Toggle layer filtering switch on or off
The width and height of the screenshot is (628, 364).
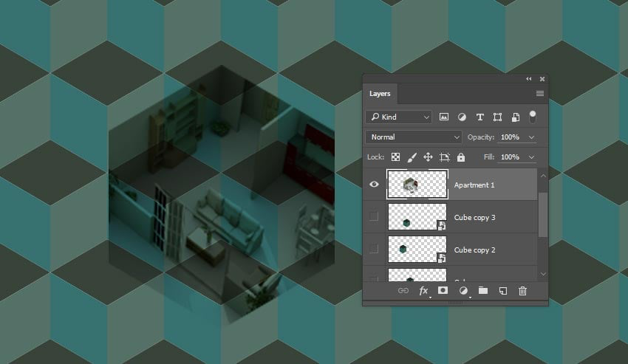(533, 117)
